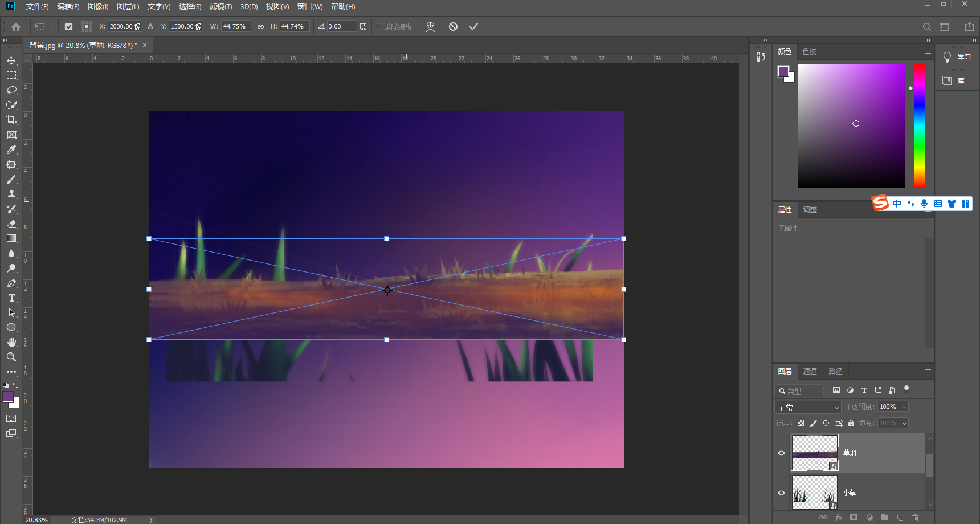Screen dimensions: 980x524
Task: Lock all attributes with the padlock
Action: click(851, 423)
